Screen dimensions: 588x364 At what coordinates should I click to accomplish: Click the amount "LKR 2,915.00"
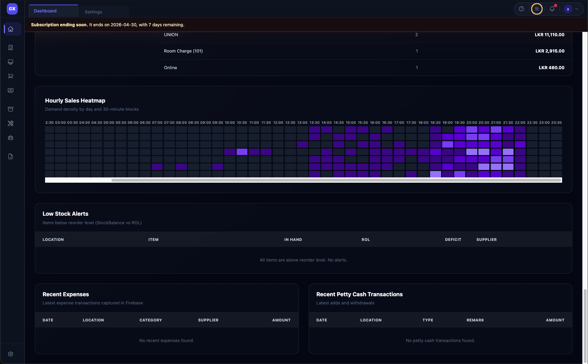(x=550, y=51)
